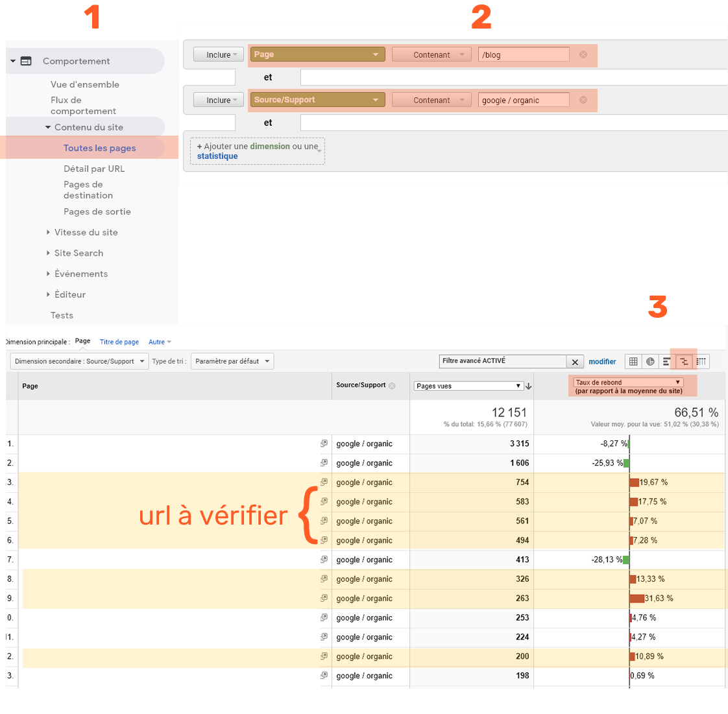Open Flux de comportement report
The width and height of the screenshot is (728, 714).
(83, 105)
